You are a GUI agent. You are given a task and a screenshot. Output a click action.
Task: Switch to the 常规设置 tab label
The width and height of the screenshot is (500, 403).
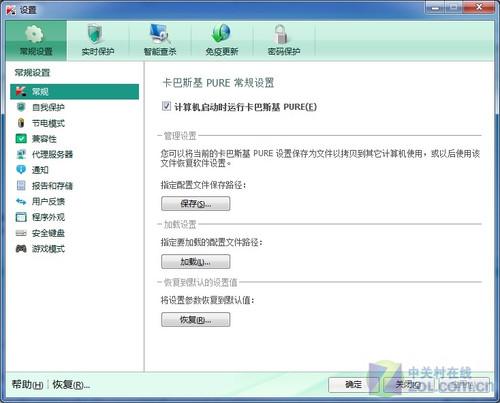pos(36,52)
